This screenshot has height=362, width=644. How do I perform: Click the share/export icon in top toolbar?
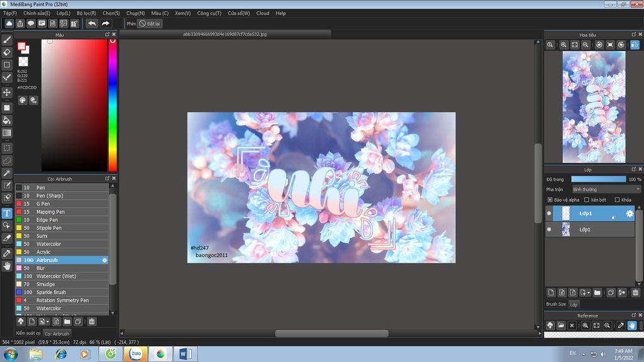tap(19, 23)
